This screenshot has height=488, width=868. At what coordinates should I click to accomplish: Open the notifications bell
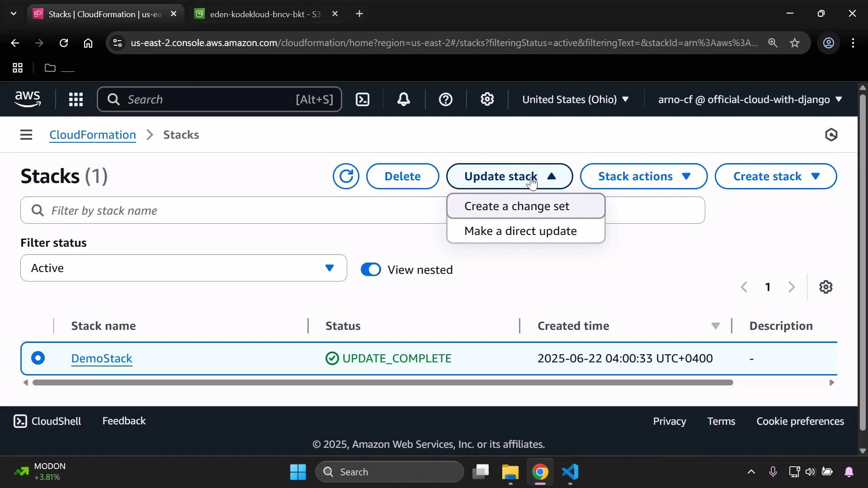pos(404,99)
